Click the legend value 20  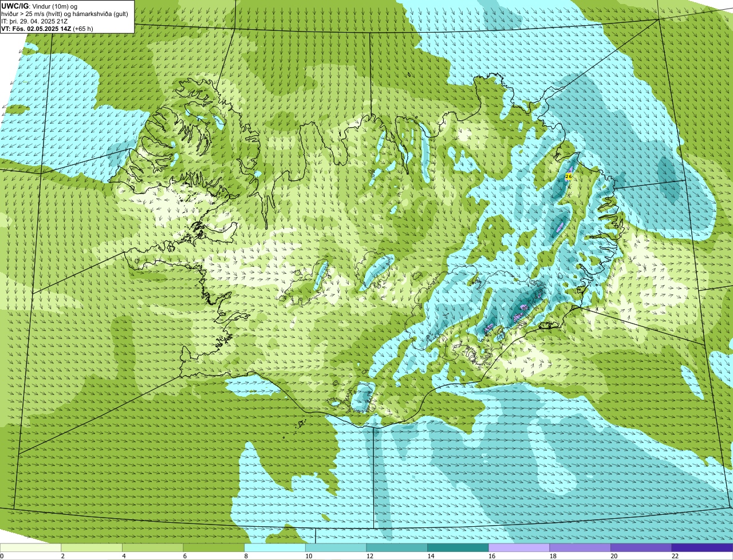(614, 556)
